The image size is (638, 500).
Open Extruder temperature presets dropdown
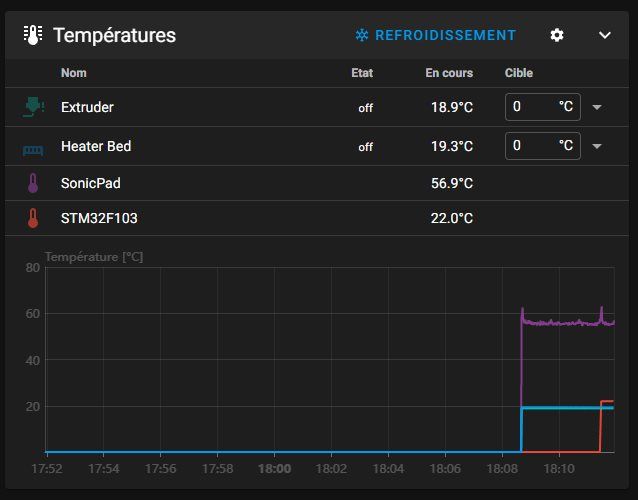597,107
